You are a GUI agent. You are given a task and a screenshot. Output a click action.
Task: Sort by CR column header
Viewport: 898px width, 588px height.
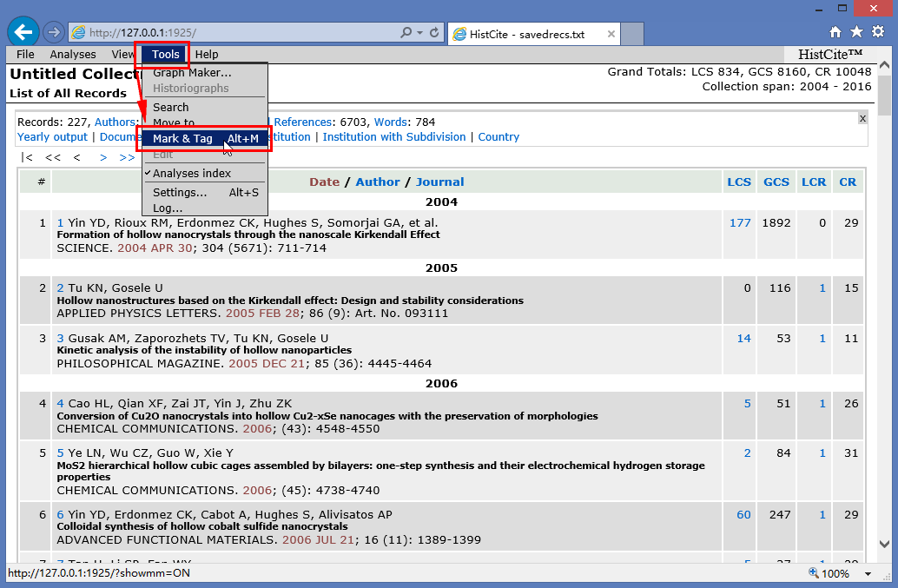[848, 182]
